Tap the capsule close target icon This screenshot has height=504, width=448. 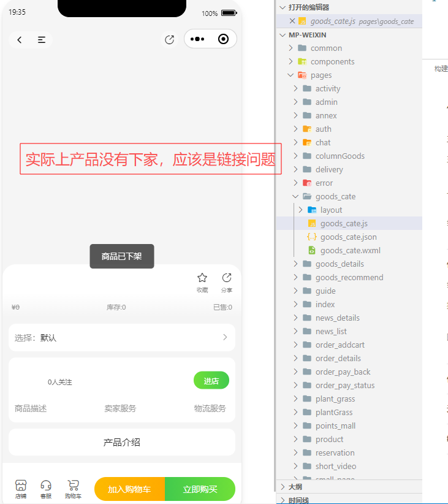(223, 39)
